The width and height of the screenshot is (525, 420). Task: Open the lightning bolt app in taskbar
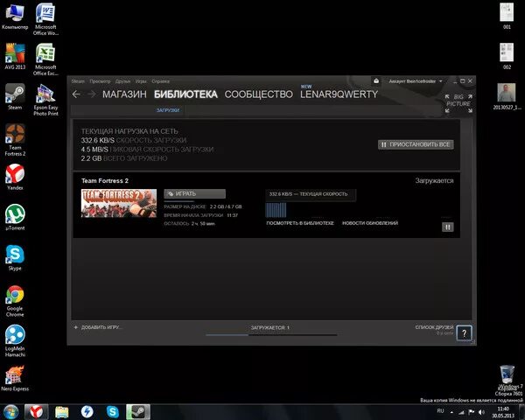click(87, 411)
